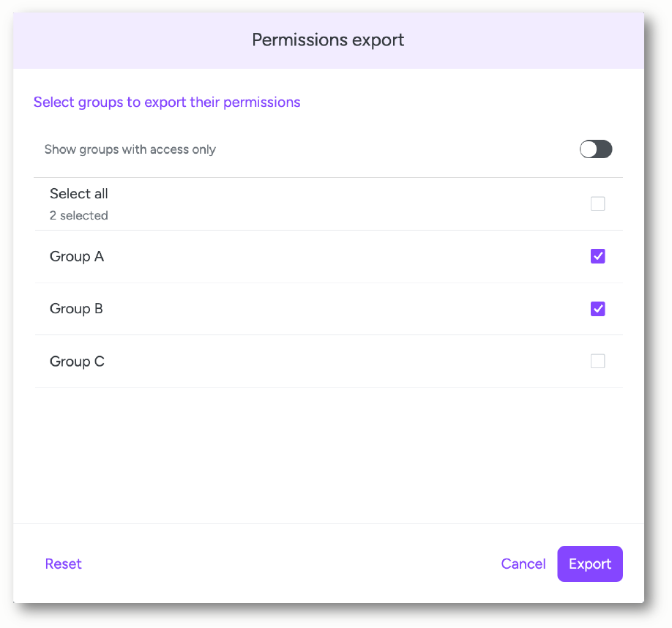672x628 pixels.
Task: Choose the Group C name label
Action: tap(77, 362)
